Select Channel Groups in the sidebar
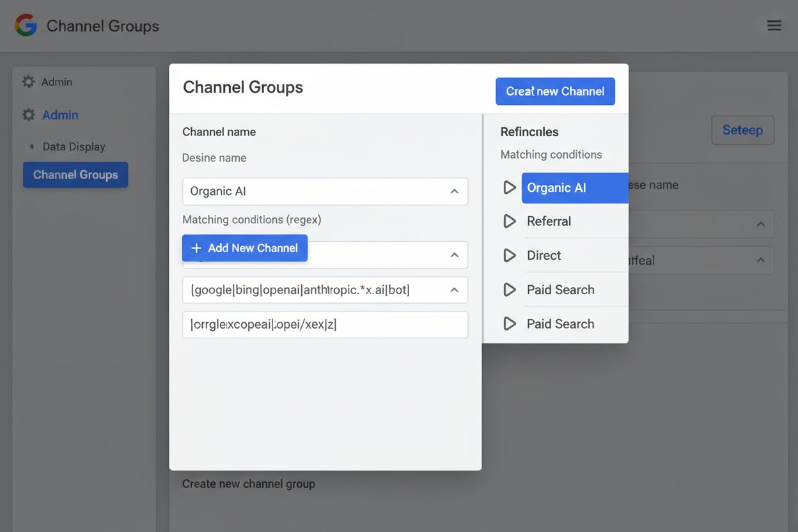This screenshot has height=532, width=798. coord(75,174)
